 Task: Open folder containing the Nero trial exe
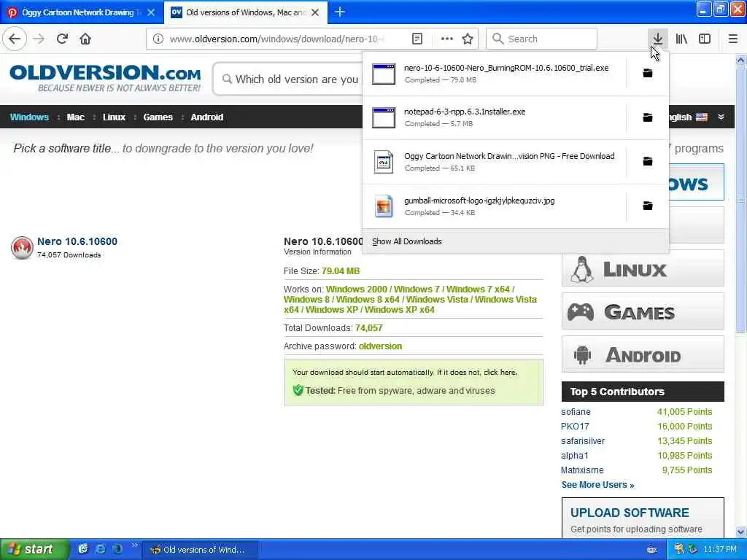[x=648, y=73]
